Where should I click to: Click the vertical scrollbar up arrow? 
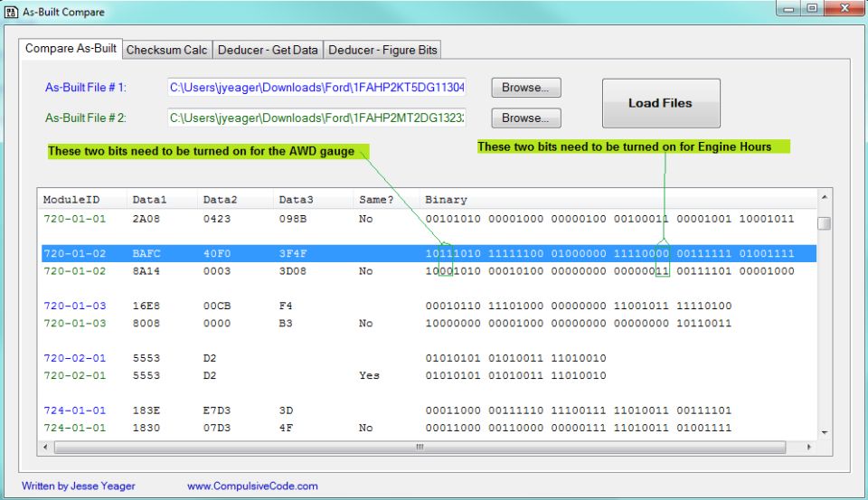[825, 197]
